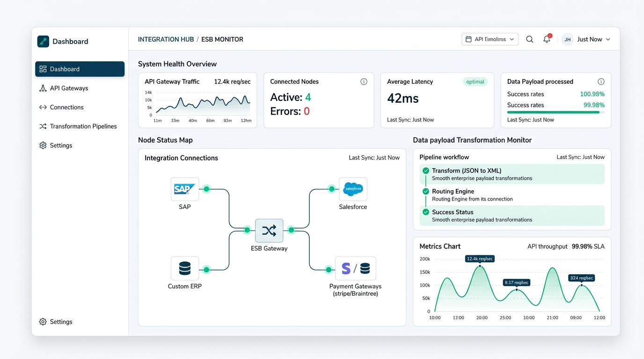Click the optimal latency badge
Image resolution: width=644 pixels, height=359 pixels.
click(475, 82)
